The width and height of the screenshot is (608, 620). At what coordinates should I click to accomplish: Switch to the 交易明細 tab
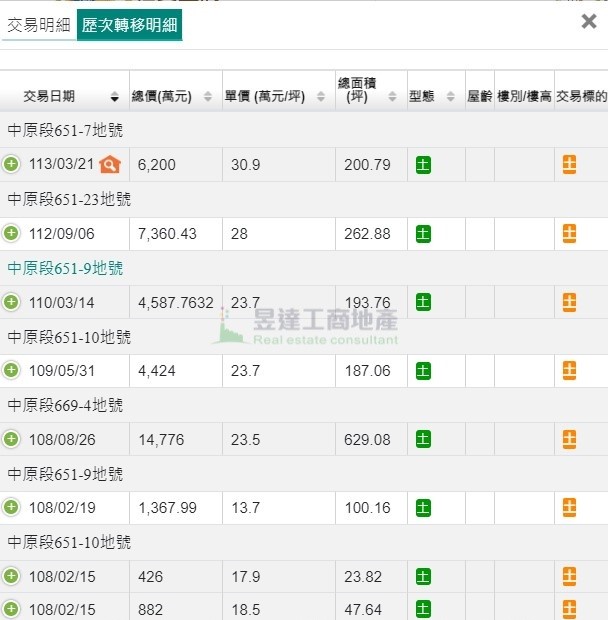38,25
